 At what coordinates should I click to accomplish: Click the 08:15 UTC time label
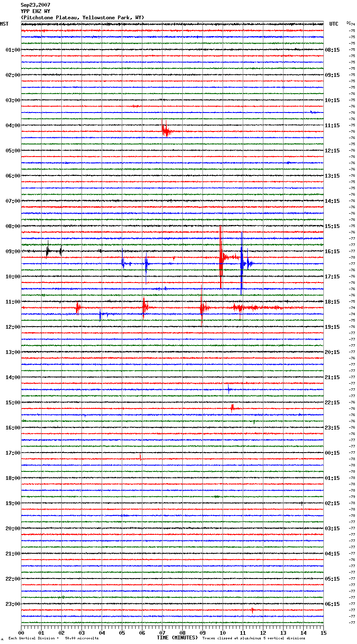click(332, 50)
